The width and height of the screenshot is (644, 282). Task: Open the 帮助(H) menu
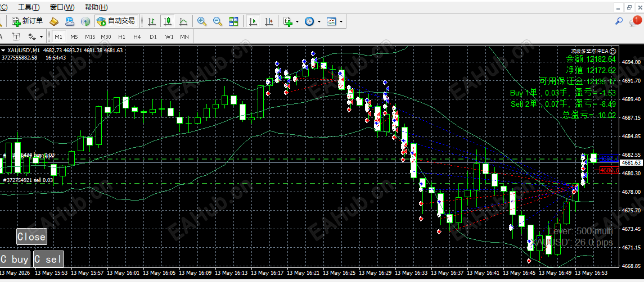pos(96,7)
